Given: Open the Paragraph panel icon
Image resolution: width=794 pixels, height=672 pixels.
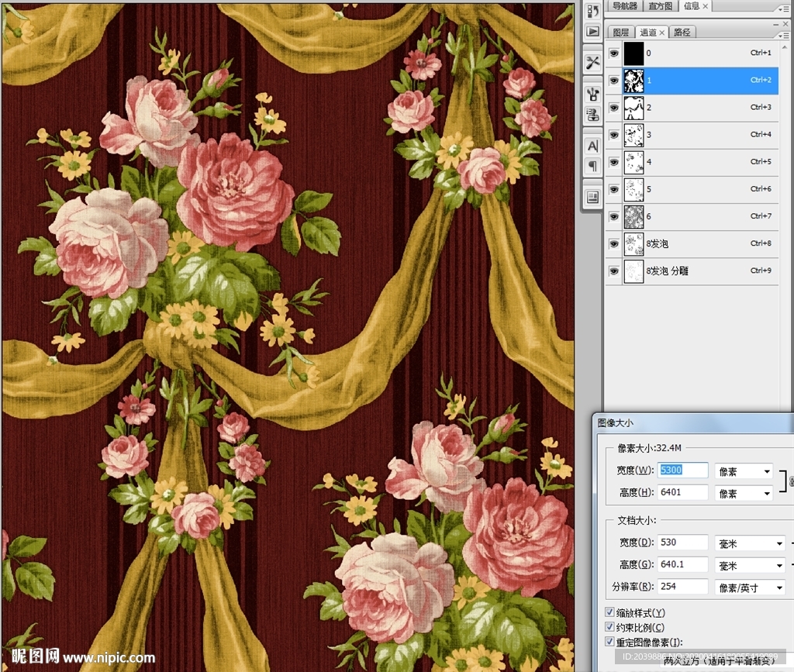Looking at the screenshot, I should 592,166.
